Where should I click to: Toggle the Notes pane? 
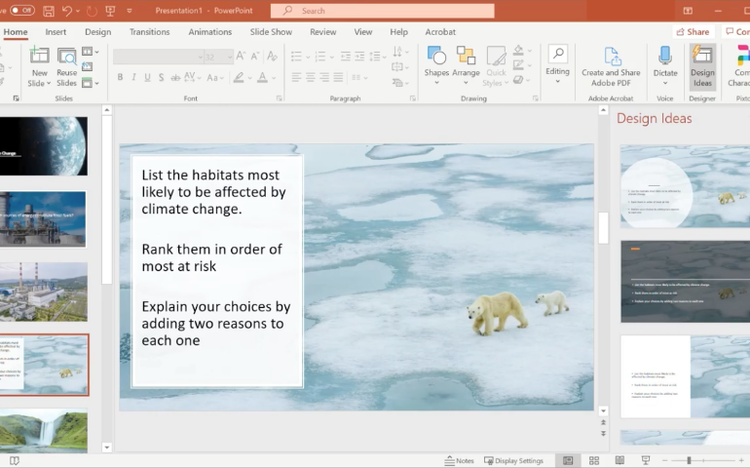pos(459,461)
